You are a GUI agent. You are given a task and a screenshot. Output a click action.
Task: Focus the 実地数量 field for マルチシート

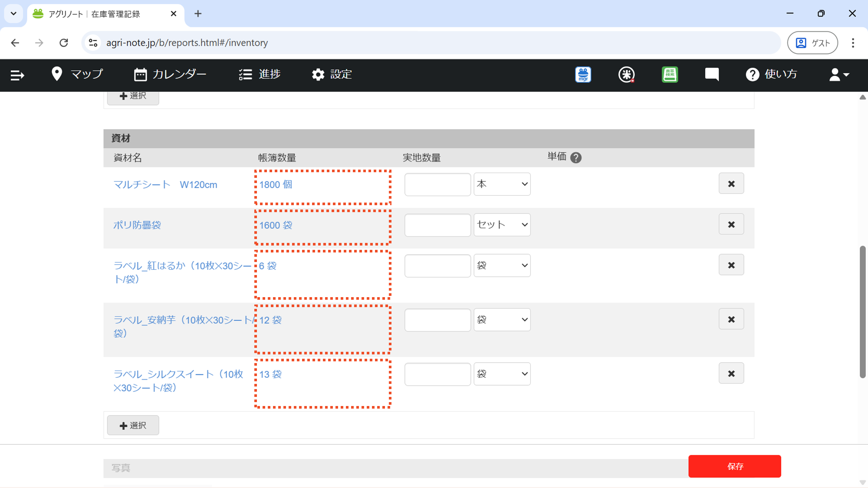[437, 184]
